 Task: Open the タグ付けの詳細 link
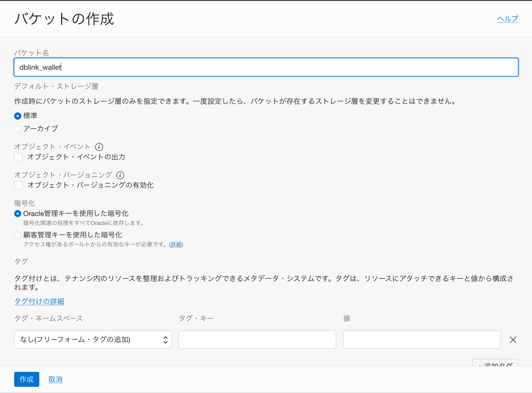tap(39, 301)
